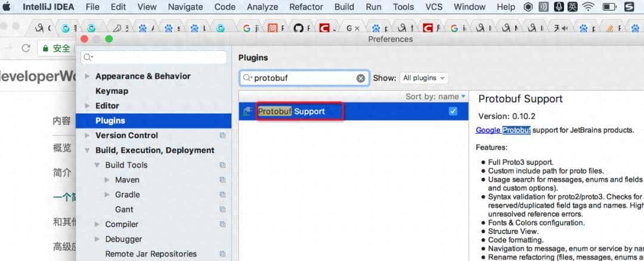Open the Refactor menu
The image size is (644, 261).
point(307,7)
